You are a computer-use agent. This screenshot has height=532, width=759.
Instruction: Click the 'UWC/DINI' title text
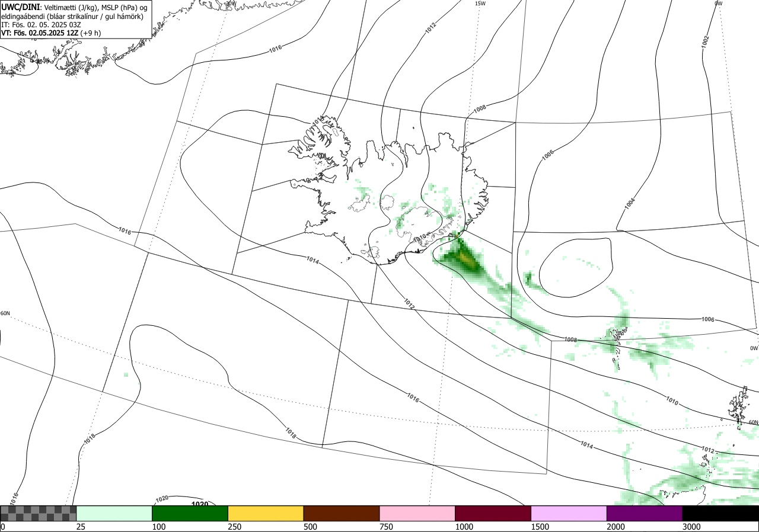pyautogui.click(x=20, y=7)
